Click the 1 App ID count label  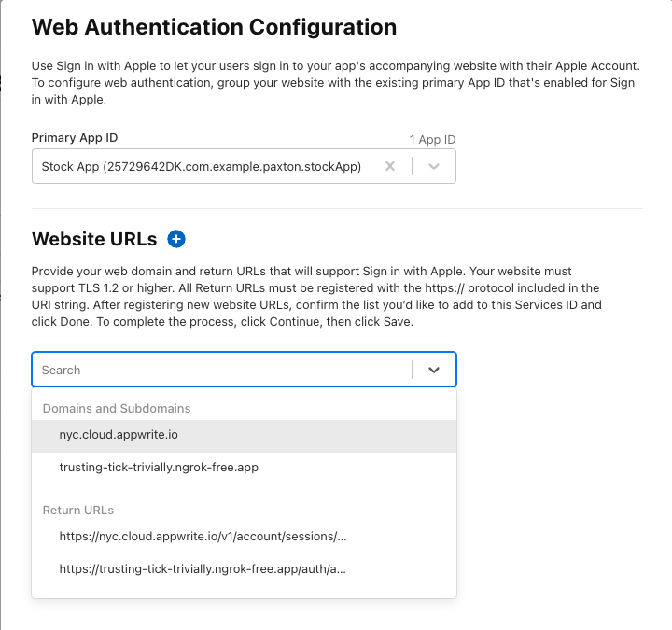[x=432, y=140]
